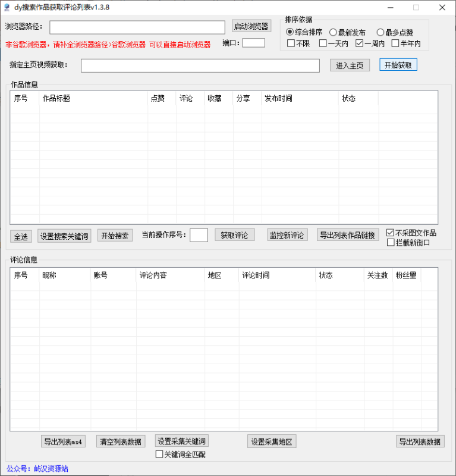Open 设置搜索关键词 settings button

tap(64, 236)
